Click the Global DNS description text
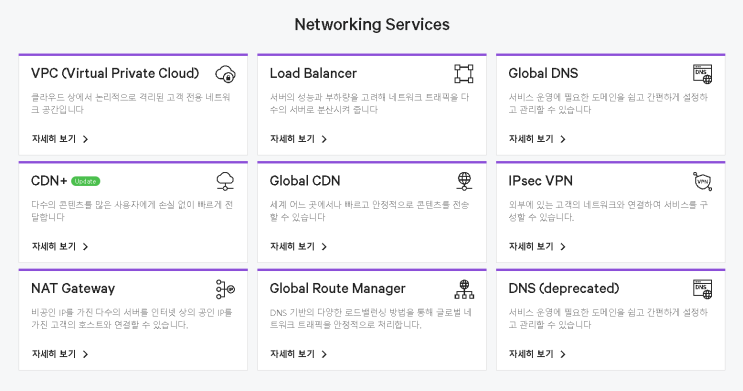 pos(608,103)
